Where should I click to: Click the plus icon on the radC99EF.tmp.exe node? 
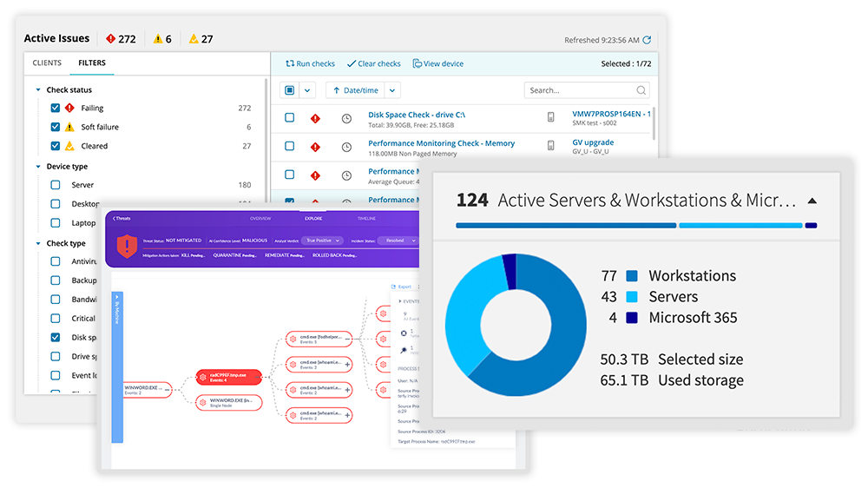[x=258, y=377]
